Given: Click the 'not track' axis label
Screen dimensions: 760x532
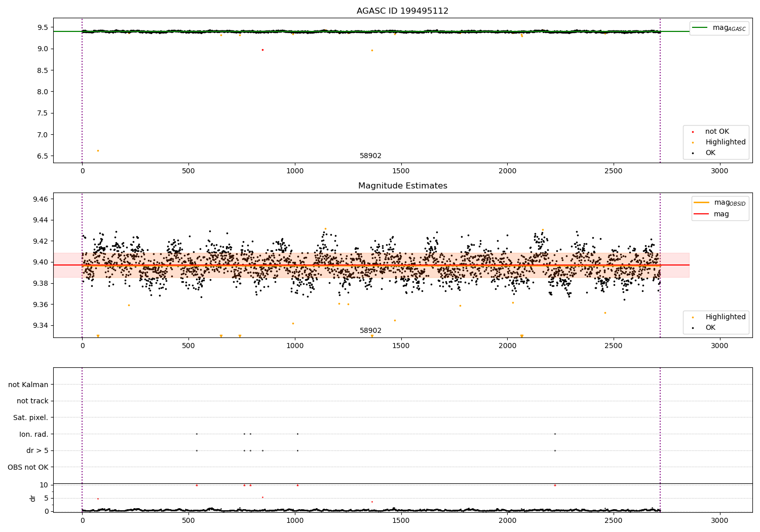Looking at the screenshot, I should pyautogui.click(x=32, y=401).
